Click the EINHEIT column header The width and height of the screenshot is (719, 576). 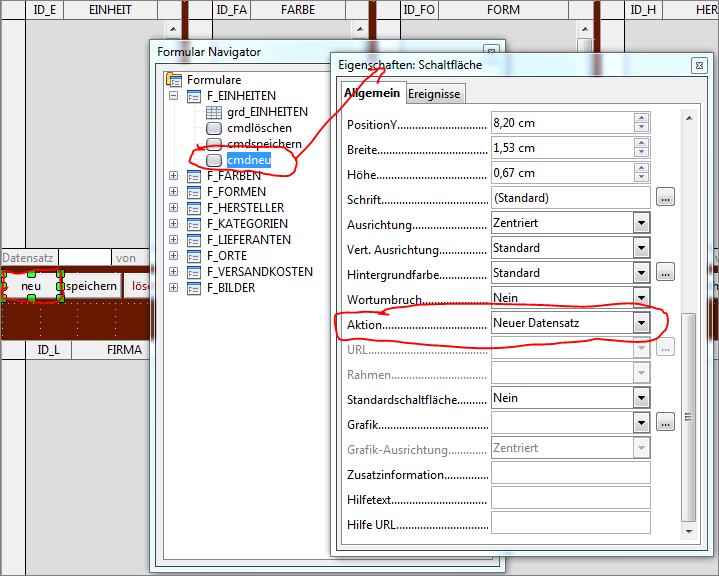110,10
